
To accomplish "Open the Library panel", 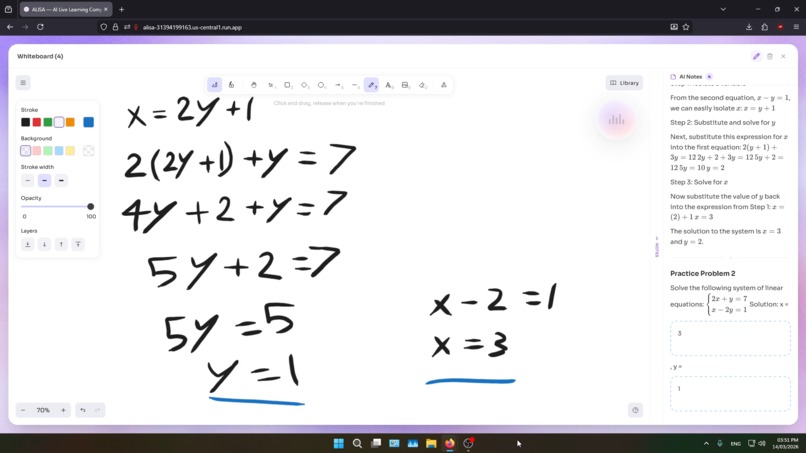I will coord(624,83).
